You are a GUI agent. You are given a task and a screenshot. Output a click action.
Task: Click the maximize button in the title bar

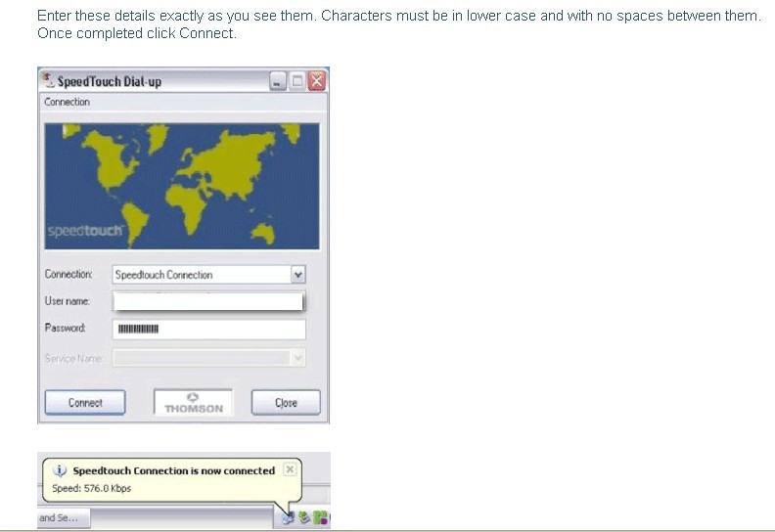[x=297, y=82]
